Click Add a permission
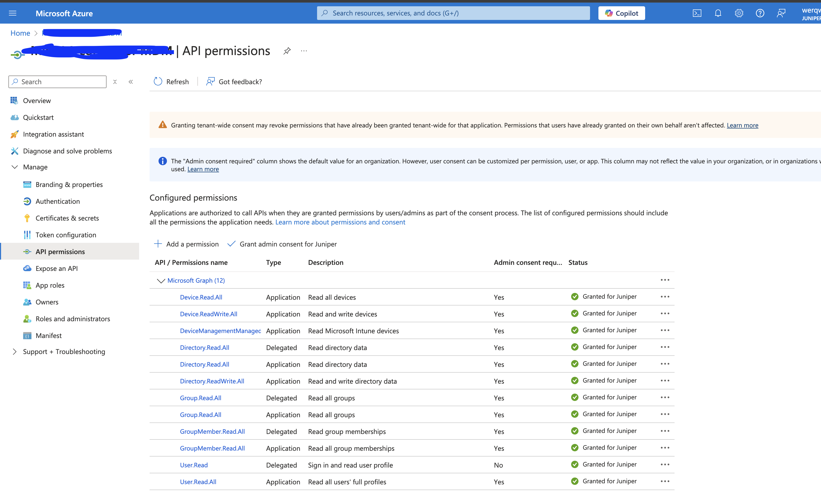The height and width of the screenshot is (504, 821). point(187,244)
